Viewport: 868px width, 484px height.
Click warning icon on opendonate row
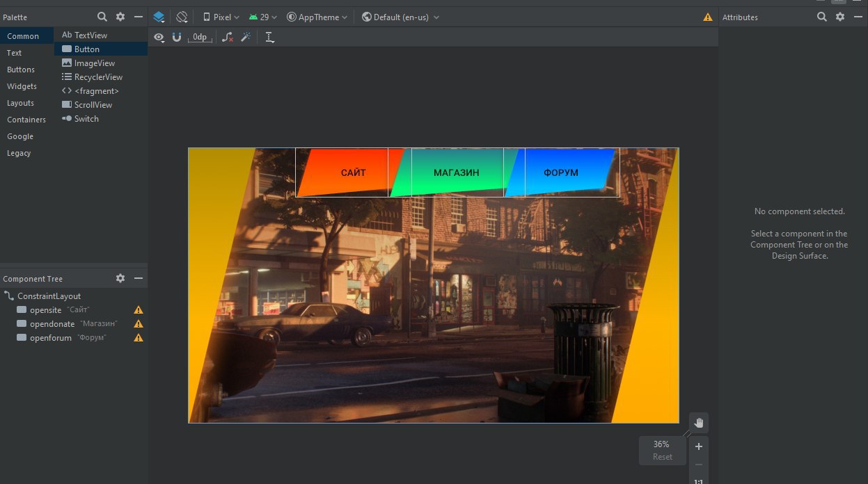(139, 324)
